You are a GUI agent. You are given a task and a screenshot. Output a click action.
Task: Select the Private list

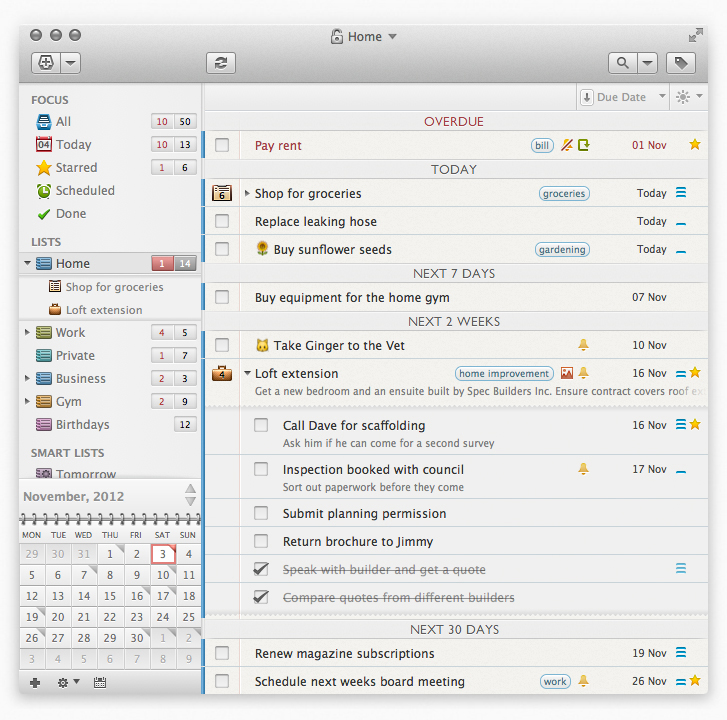110,356
